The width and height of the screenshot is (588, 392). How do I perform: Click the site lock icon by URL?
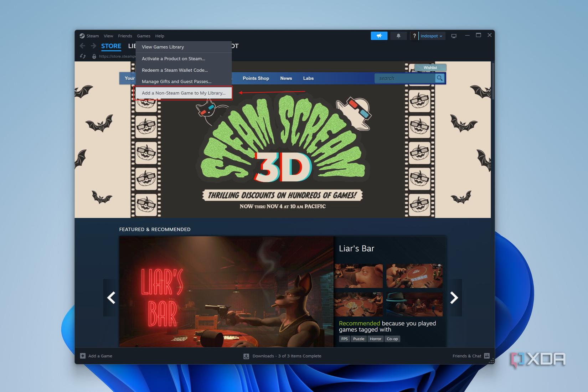click(94, 56)
